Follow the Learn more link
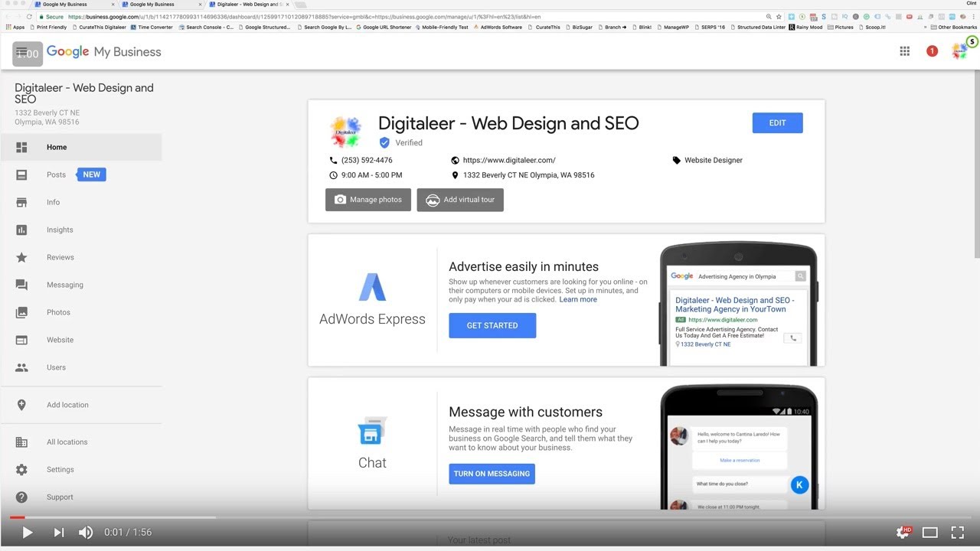 pos(578,299)
